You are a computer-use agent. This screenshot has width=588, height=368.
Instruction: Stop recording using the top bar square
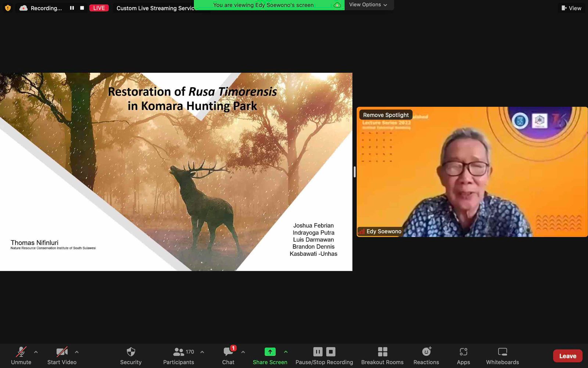coord(82,8)
